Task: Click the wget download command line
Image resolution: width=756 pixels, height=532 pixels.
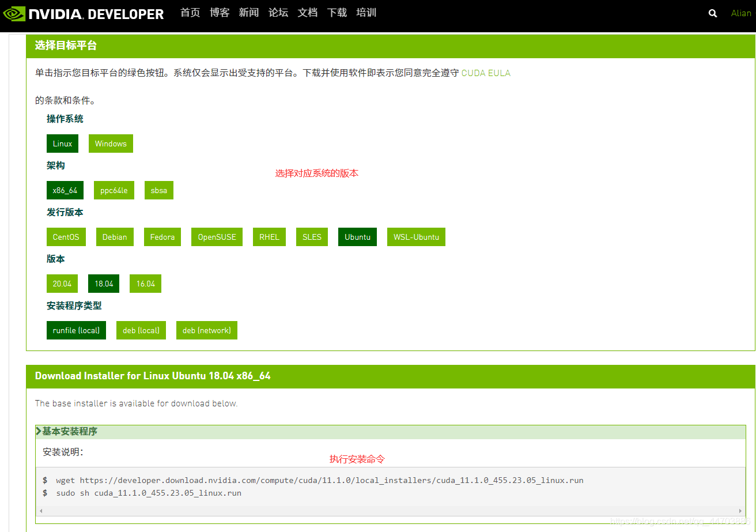Action: [320, 480]
